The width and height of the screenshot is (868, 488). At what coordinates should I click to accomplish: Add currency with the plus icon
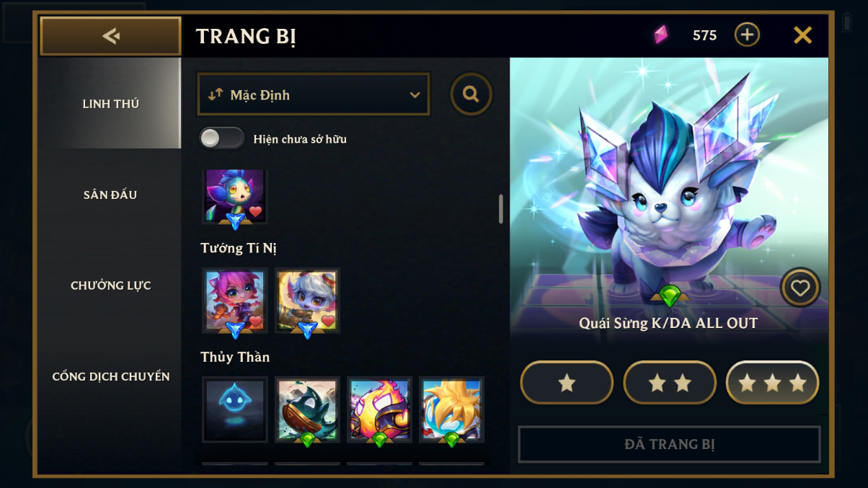[747, 35]
